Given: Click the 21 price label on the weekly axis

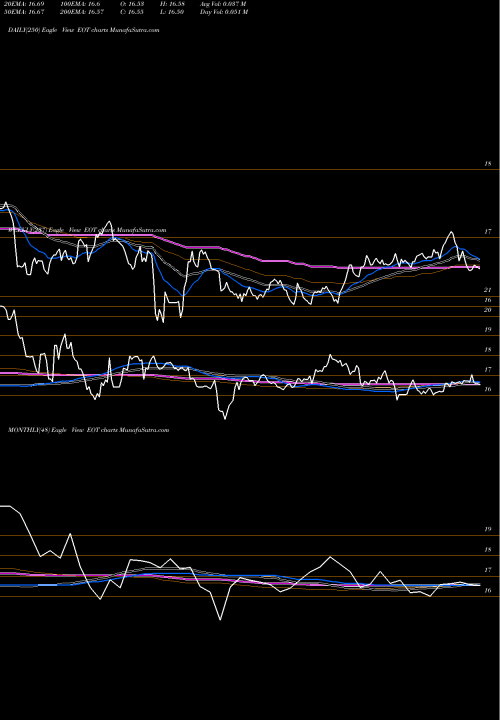Looking at the screenshot, I should point(488,290).
